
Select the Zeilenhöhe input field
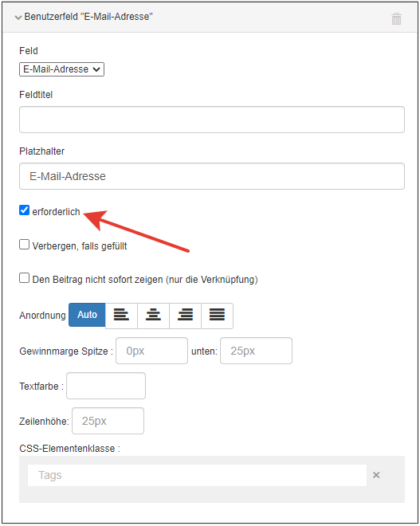(x=108, y=421)
